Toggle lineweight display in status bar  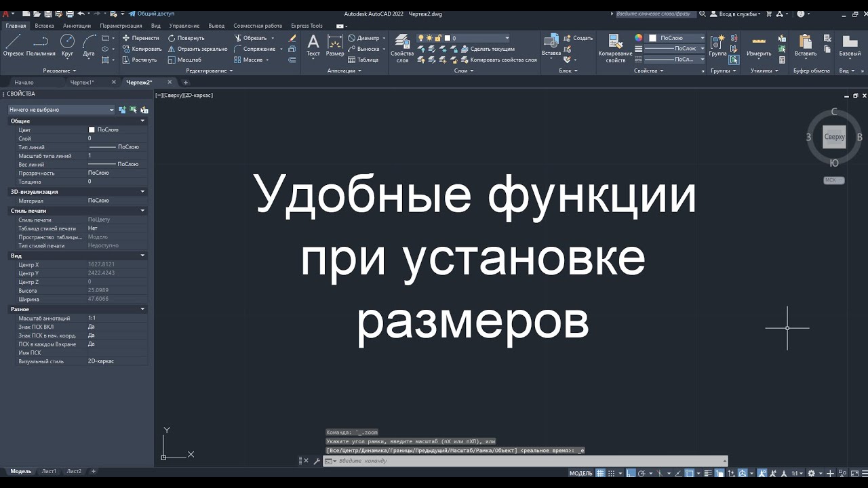pos(708,473)
